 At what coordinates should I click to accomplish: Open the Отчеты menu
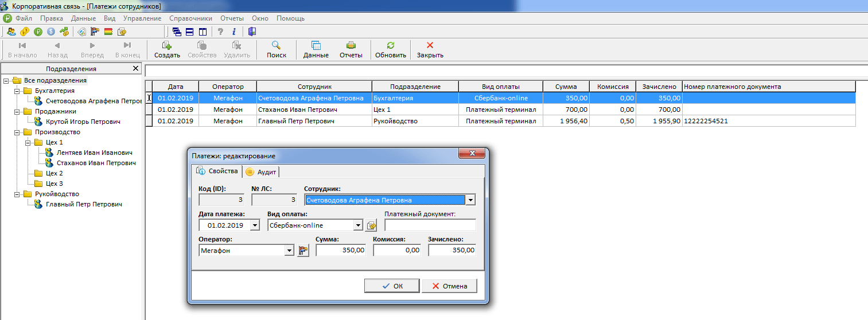tap(232, 18)
